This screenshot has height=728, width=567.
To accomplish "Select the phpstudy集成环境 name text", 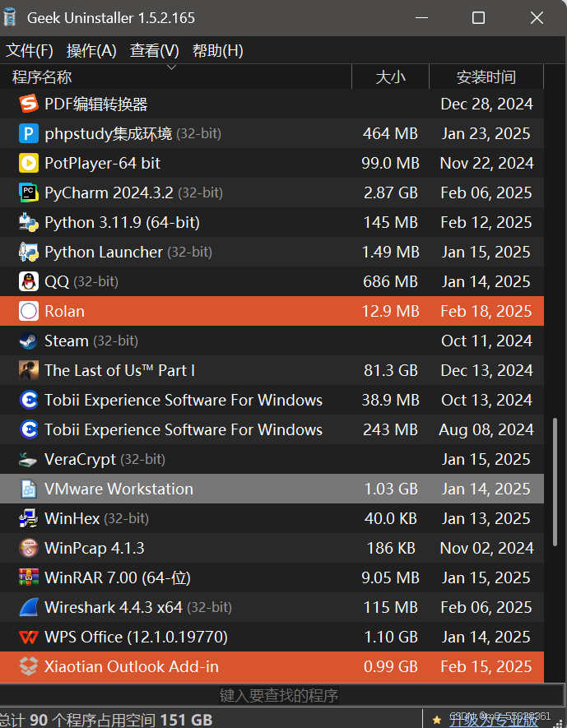I will coord(108,134).
